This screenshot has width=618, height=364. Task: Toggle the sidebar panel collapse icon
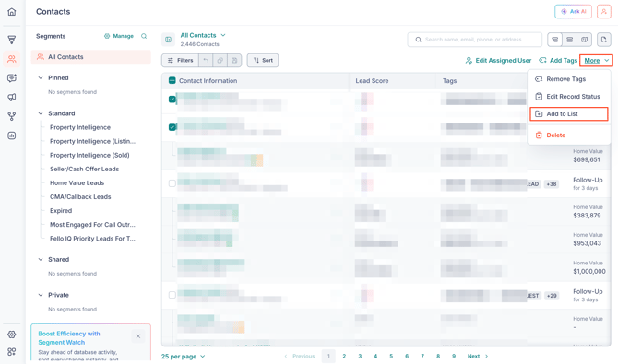point(168,40)
